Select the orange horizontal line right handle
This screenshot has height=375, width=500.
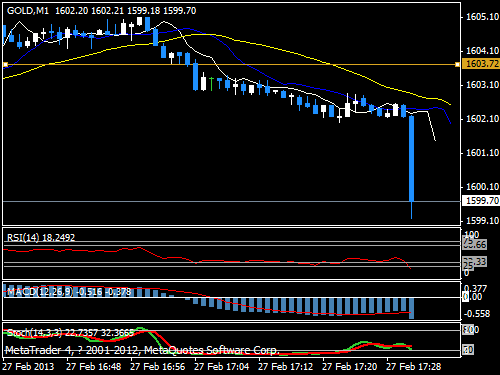click(x=457, y=64)
